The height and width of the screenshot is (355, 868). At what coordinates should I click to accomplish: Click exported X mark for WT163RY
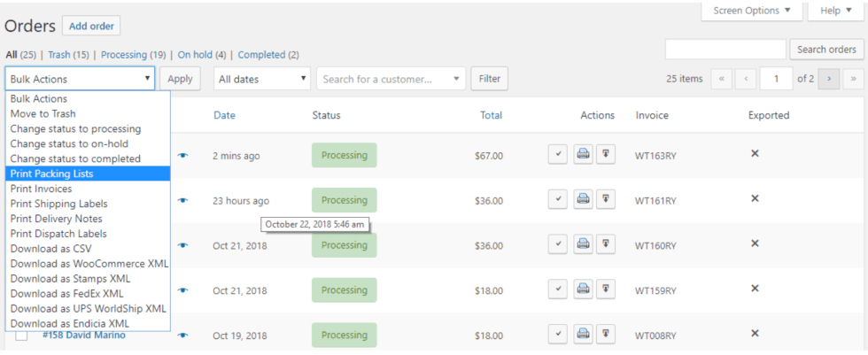(x=754, y=153)
